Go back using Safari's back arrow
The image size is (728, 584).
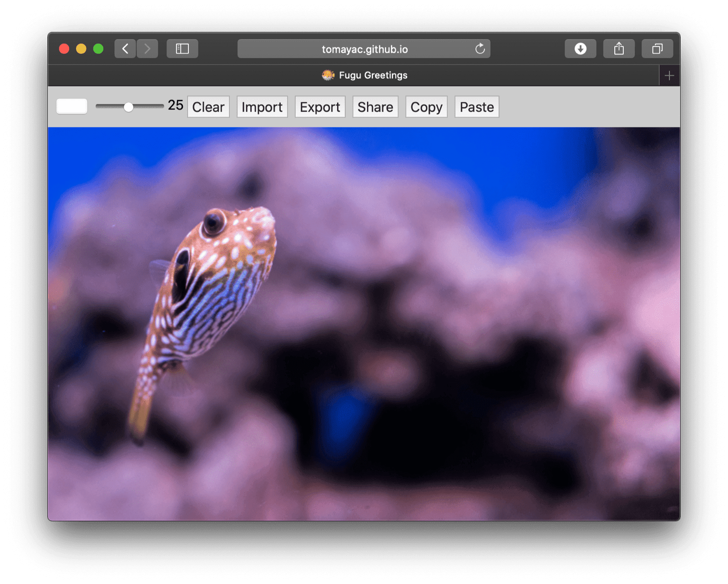pyautogui.click(x=125, y=49)
